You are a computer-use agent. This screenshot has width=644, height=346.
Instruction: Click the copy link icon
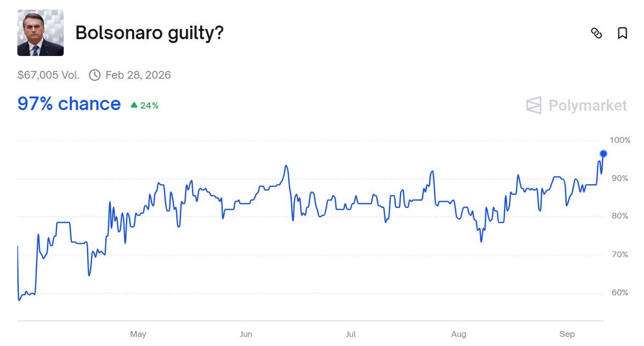596,33
